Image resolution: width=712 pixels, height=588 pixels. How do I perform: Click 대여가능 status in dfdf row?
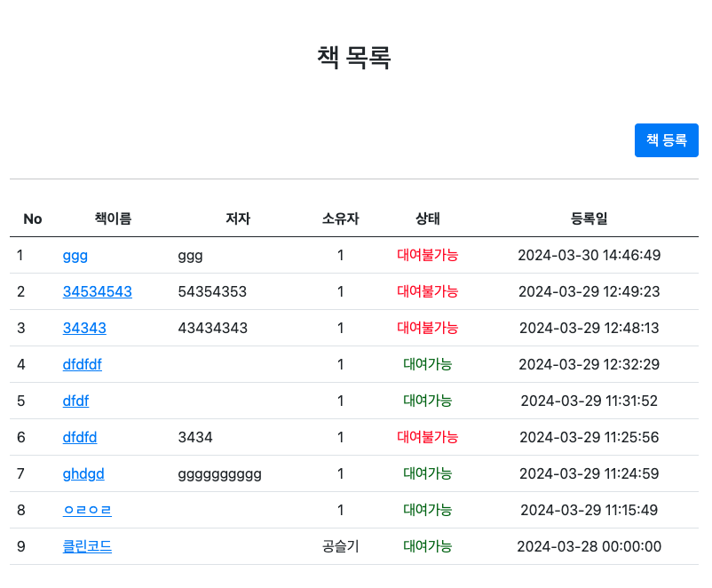click(x=427, y=401)
